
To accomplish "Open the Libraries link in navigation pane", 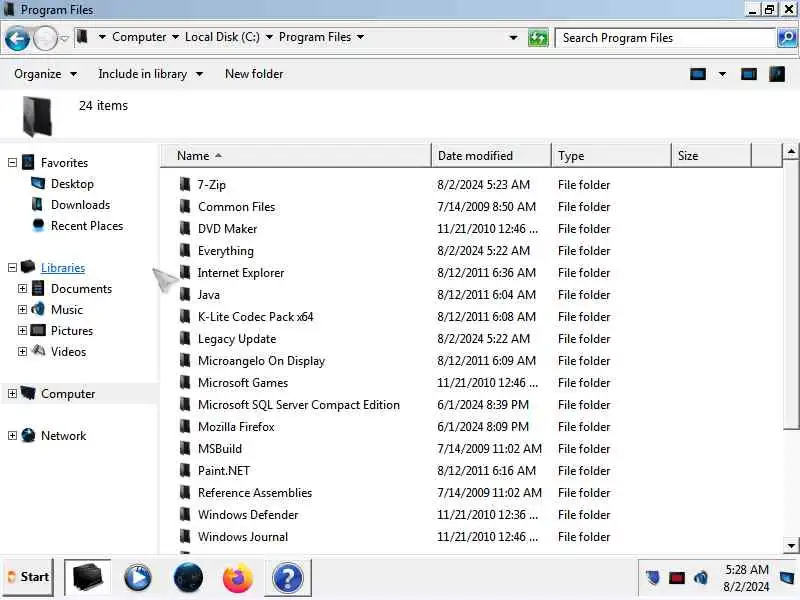I will (63, 267).
